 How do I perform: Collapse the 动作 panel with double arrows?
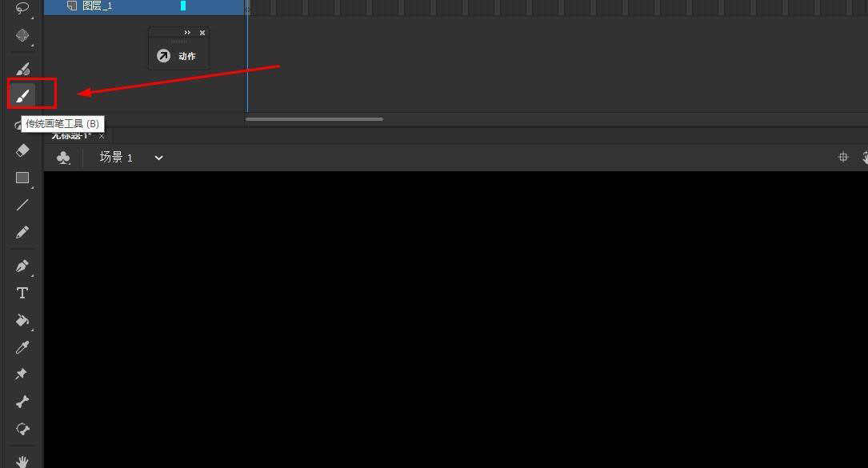point(187,33)
